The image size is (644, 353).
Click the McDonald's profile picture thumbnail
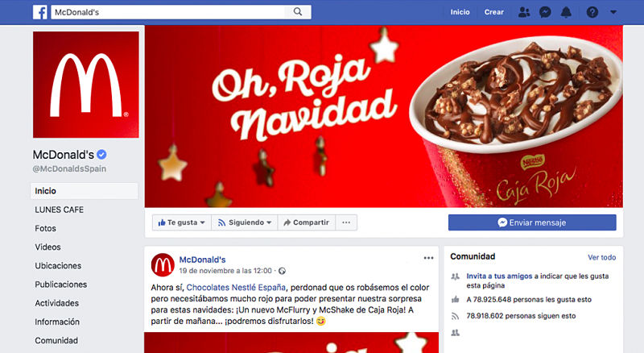[163, 264]
